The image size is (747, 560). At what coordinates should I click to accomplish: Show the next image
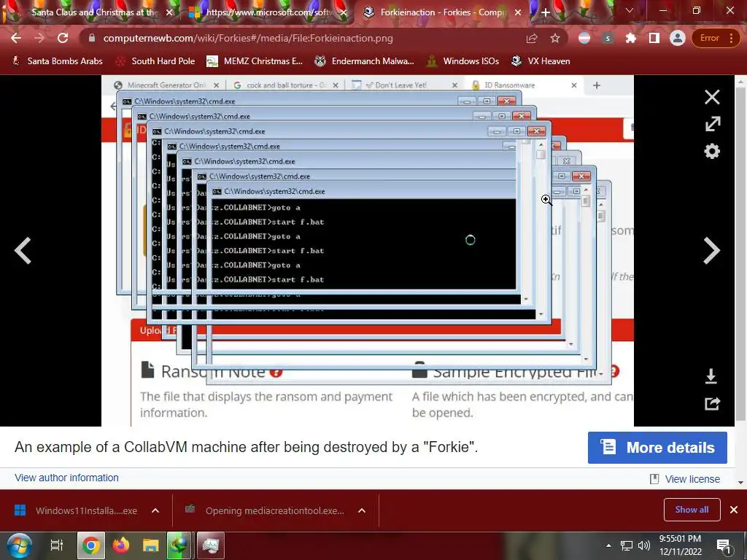coord(712,251)
